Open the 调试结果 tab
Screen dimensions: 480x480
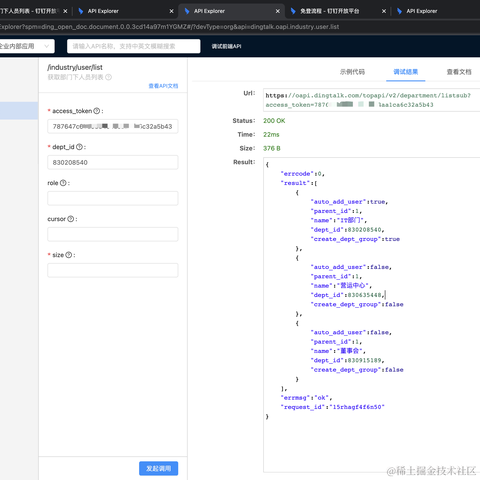click(406, 72)
